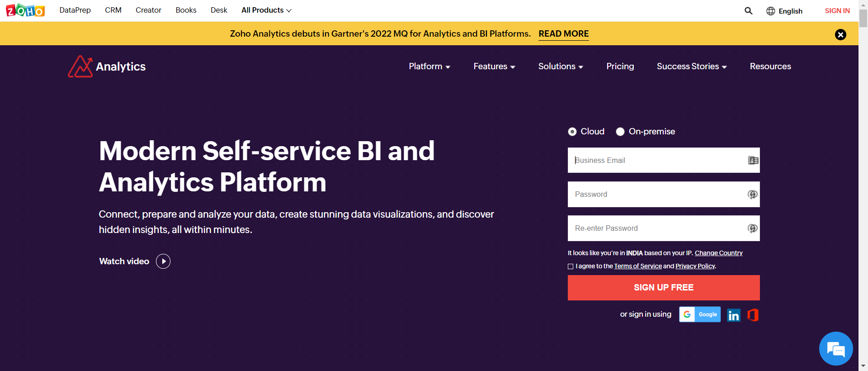The width and height of the screenshot is (868, 371).
Task: Click the SIGN UP FREE button
Action: [664, 288]
